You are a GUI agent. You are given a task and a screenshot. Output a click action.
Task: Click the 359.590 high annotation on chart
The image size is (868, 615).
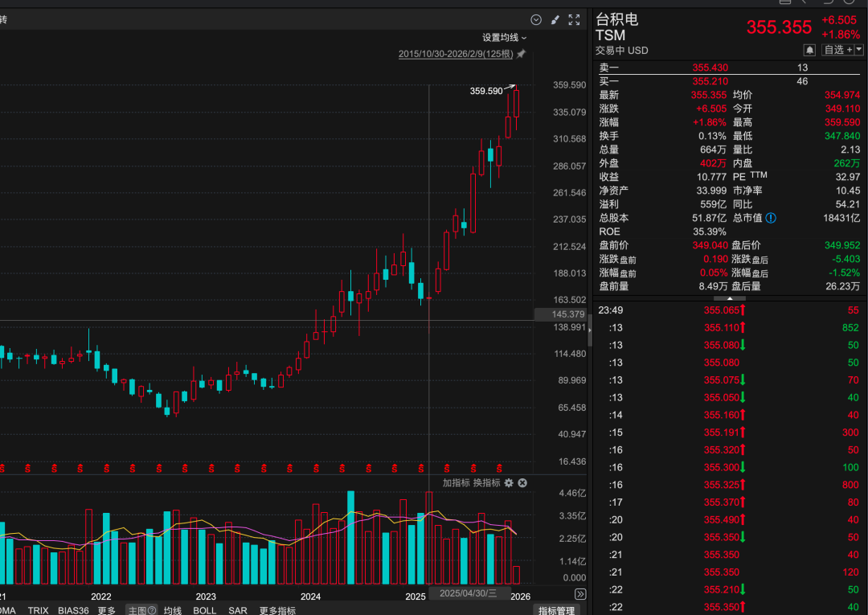[486, 91]
